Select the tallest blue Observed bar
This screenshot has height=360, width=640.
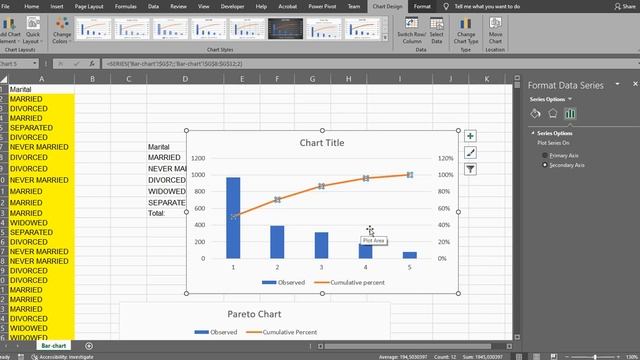233,218
